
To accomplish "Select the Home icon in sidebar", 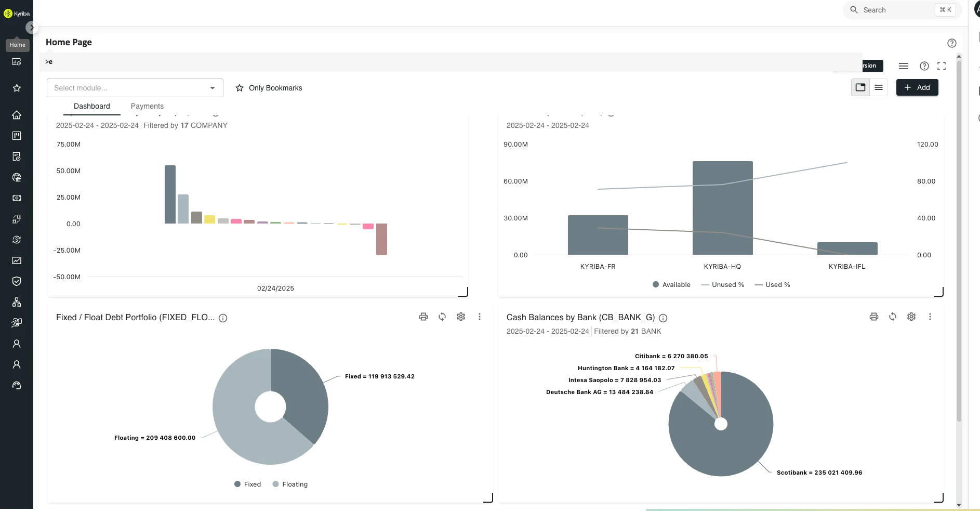I will [17, 115].
